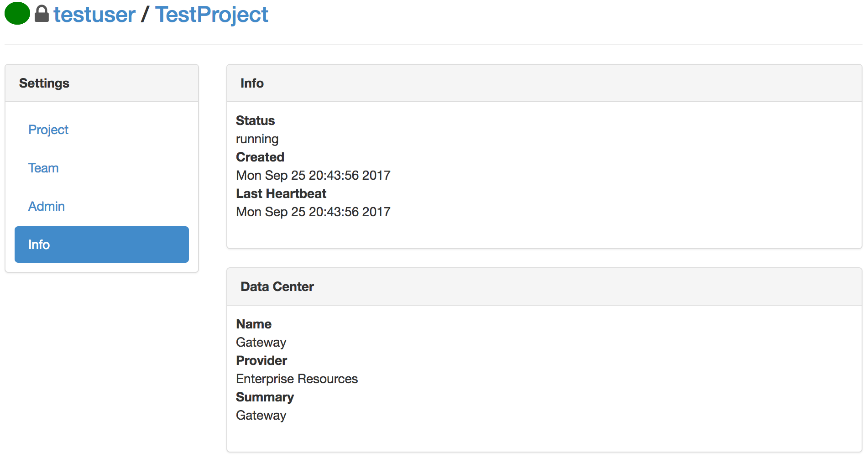Click the Status label
The width and height of the screenshot is (868, 458).
255,120
